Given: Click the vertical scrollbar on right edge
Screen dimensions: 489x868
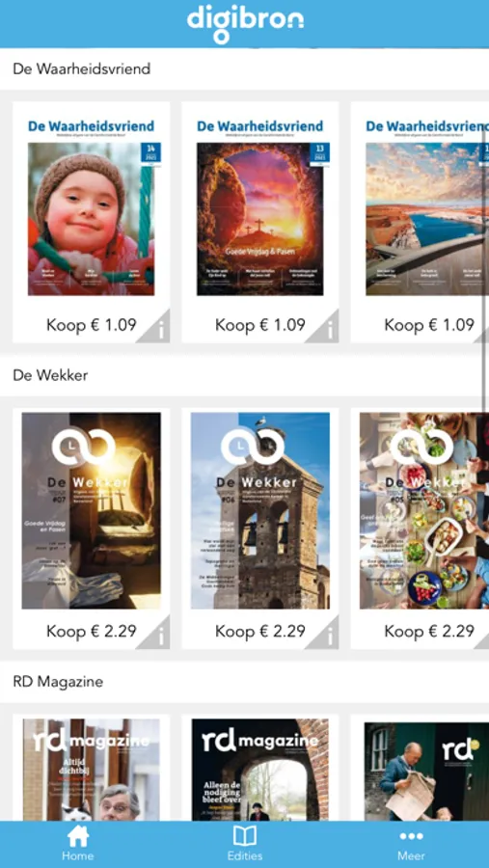Looking at the screenshot, I should [x=487, y=268].
